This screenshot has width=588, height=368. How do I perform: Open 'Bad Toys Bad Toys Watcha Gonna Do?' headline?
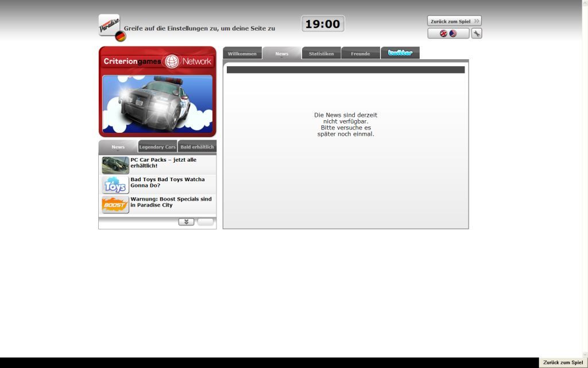click(x=168, y=182)
